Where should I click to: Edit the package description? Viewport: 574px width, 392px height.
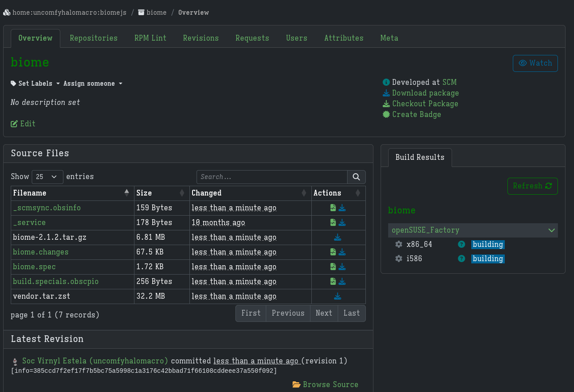coord(23,124)
